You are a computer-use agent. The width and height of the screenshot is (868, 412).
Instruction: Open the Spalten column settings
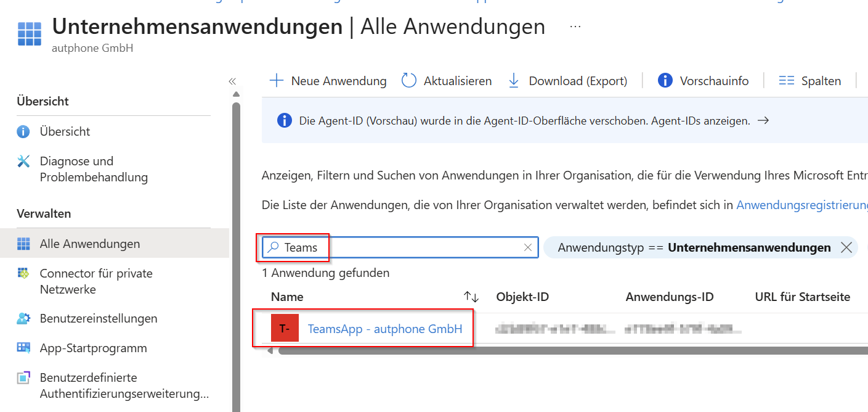click(x=786, y=80)
